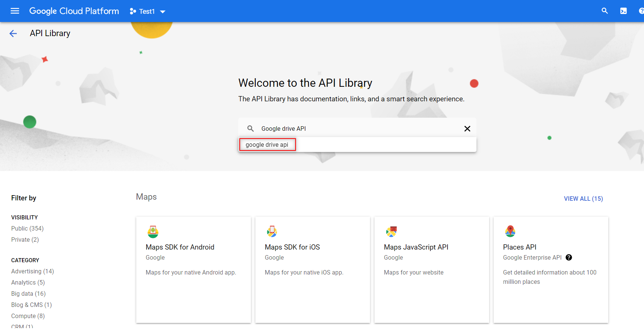Open the Maps SDK for Android card title

(x=180, y=247)
